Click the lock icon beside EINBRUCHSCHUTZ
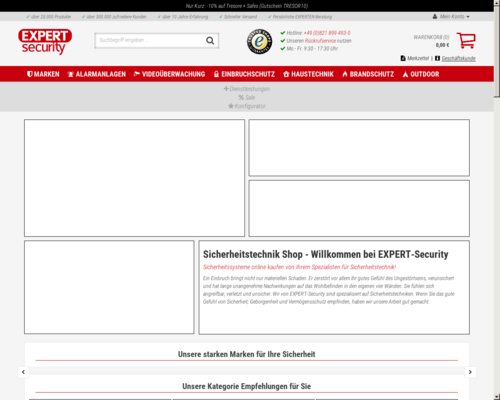Screen dimensions: 500x400 pos(216,74)
